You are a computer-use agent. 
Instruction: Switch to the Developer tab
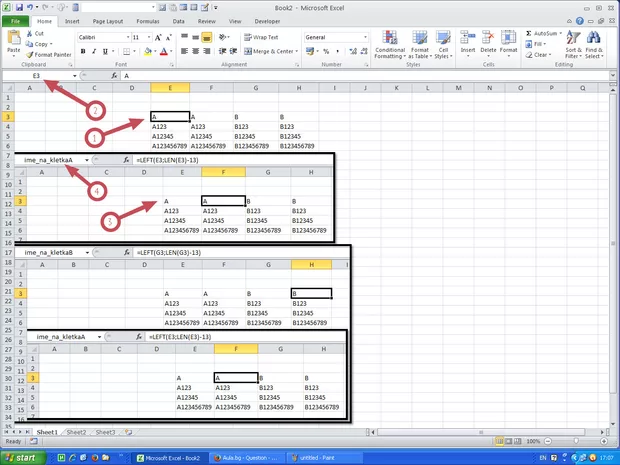click(x=267, y=21)
